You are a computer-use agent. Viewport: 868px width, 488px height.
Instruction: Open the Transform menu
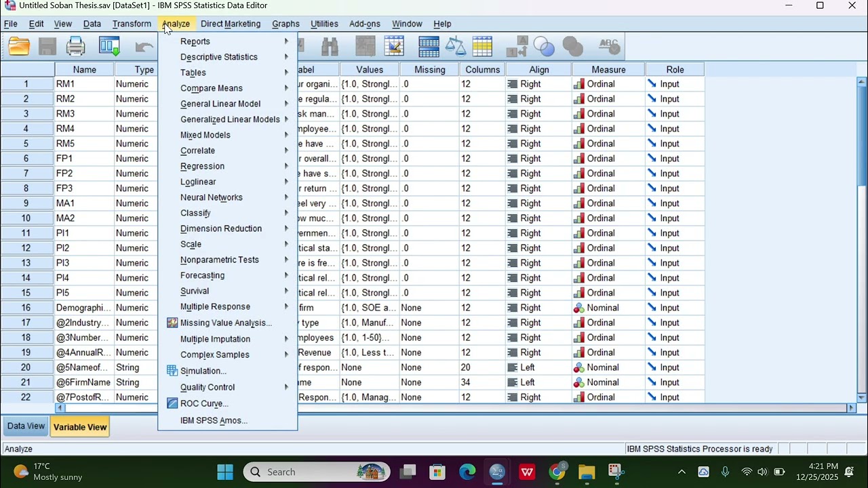[132, 24]
